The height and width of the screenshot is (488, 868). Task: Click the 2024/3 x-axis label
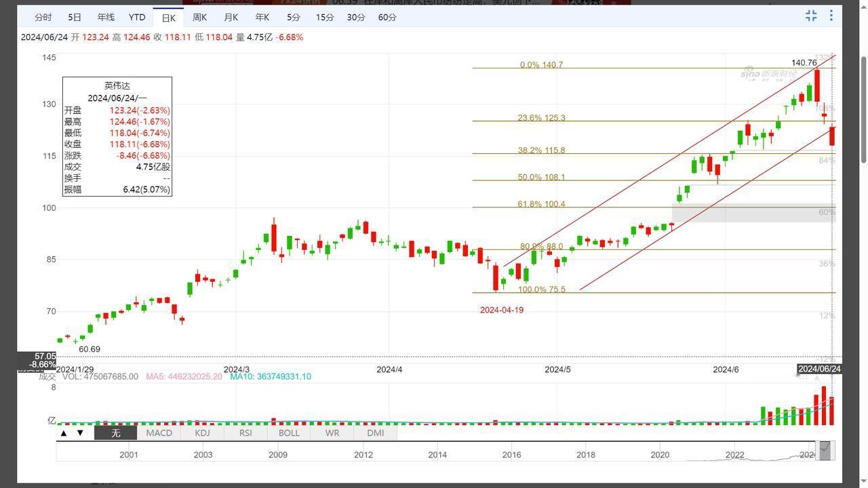click(237, 369)
